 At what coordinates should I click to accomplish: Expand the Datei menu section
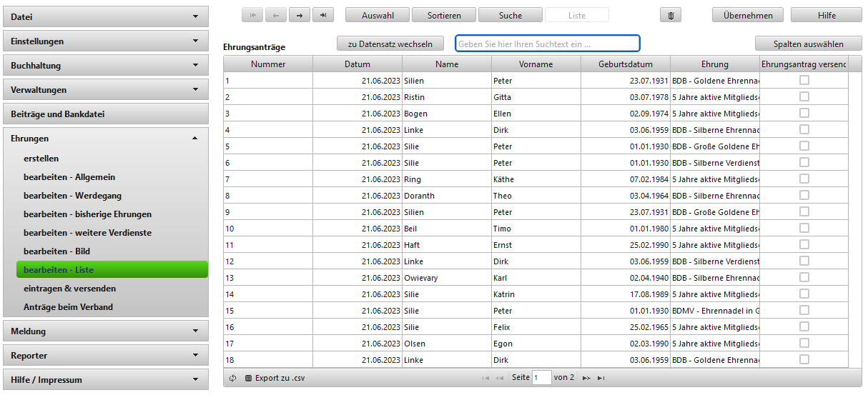click(x=106, y=16)
